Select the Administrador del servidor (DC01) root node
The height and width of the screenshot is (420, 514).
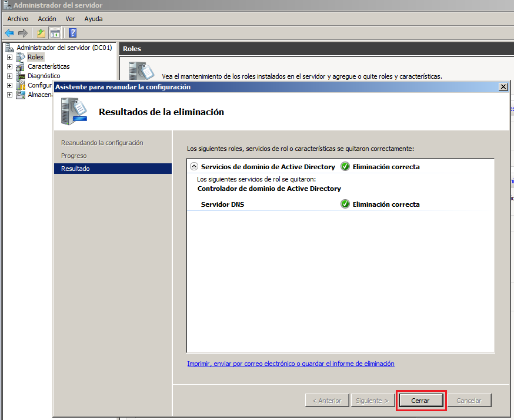coord(64,48)
